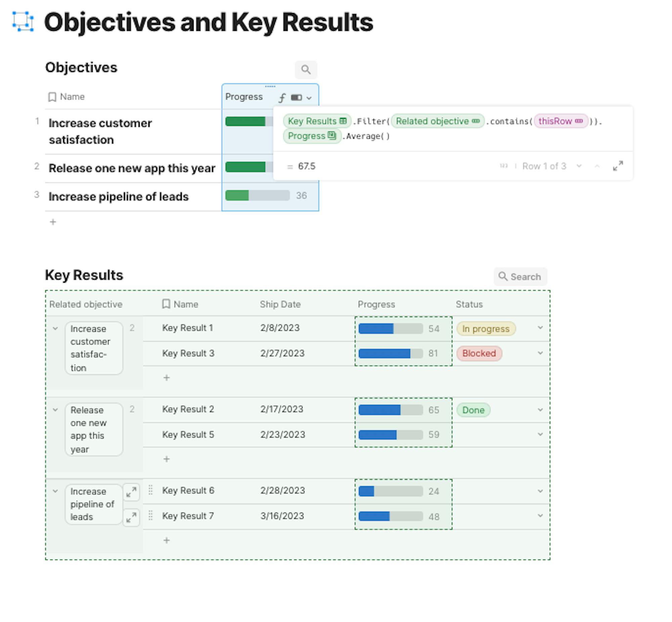672x622 pixels.
Task: Expand the formula editor to full size
Action: (618, 166)
